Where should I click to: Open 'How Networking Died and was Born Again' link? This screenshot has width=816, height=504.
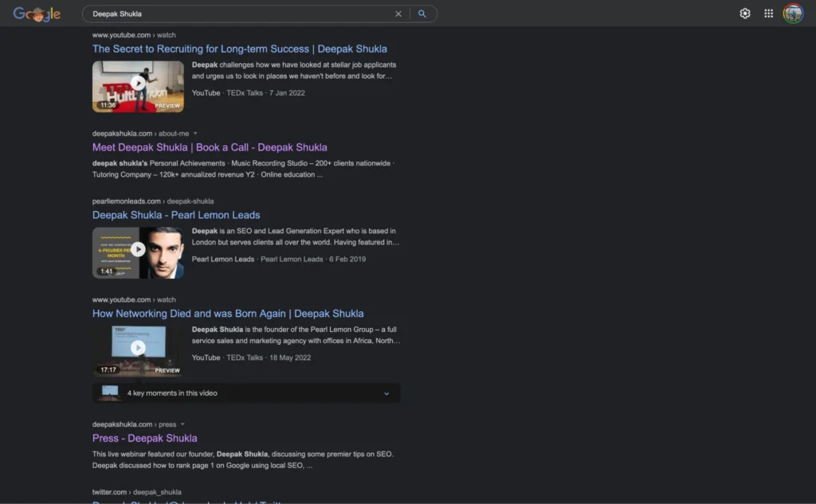(x=228, y=314)
